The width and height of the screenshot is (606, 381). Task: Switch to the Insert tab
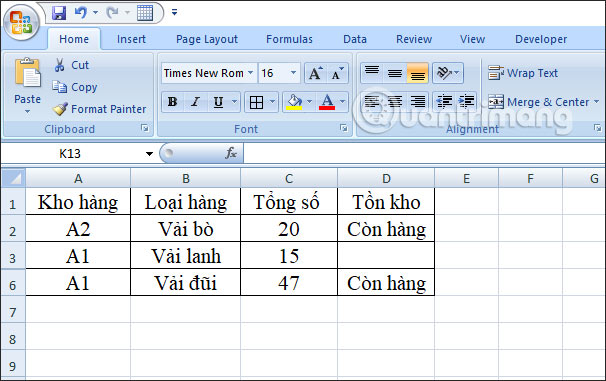click(131, 39)
